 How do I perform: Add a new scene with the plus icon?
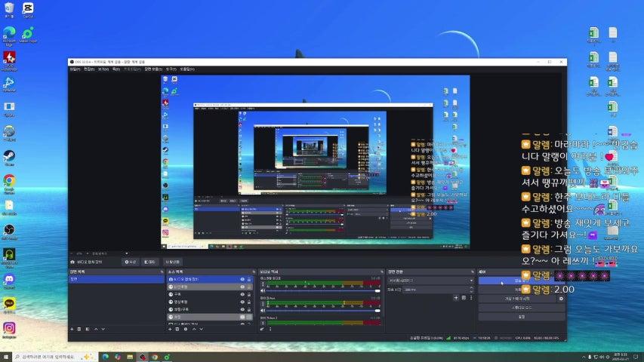tap(72, 329)
